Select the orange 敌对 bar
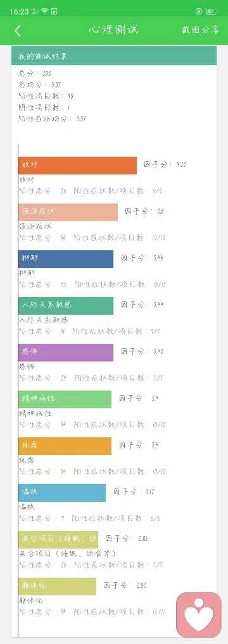The height and width of the screenshot is (644, 228). 77,165
